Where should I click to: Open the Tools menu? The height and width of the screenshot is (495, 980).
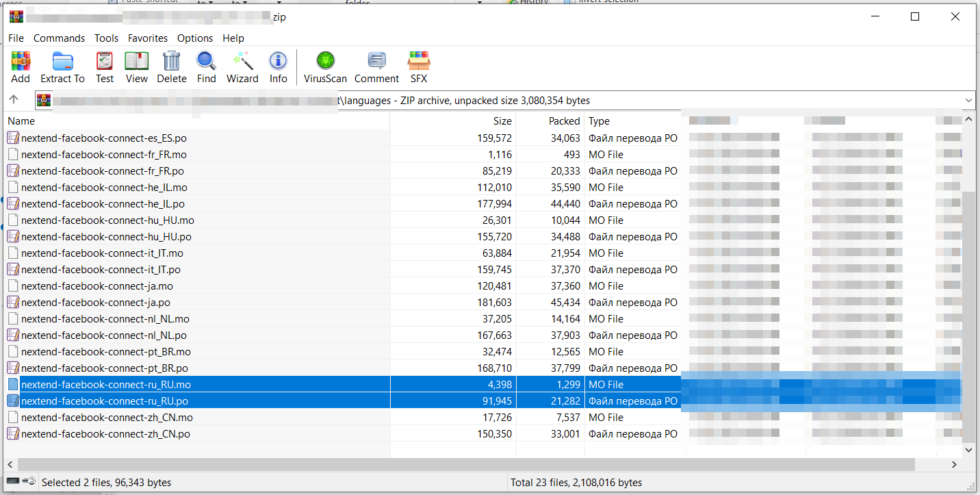(x=106, y=38)
